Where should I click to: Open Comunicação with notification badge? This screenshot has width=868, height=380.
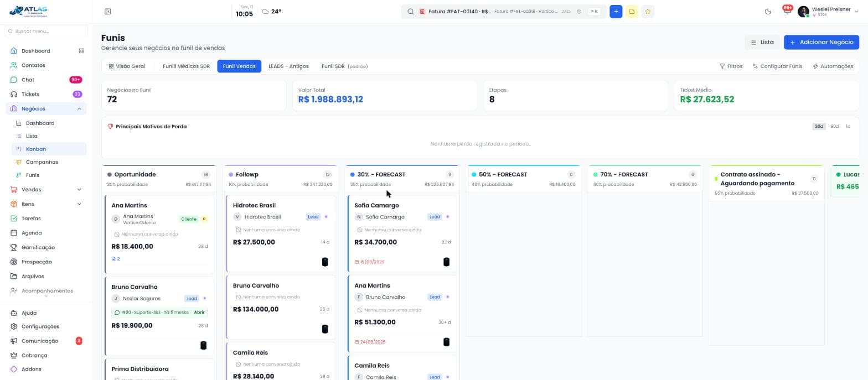pos(46,341)
